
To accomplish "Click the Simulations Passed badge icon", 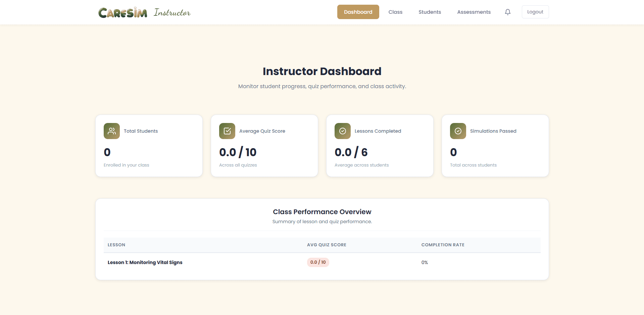I will [458, 131].
